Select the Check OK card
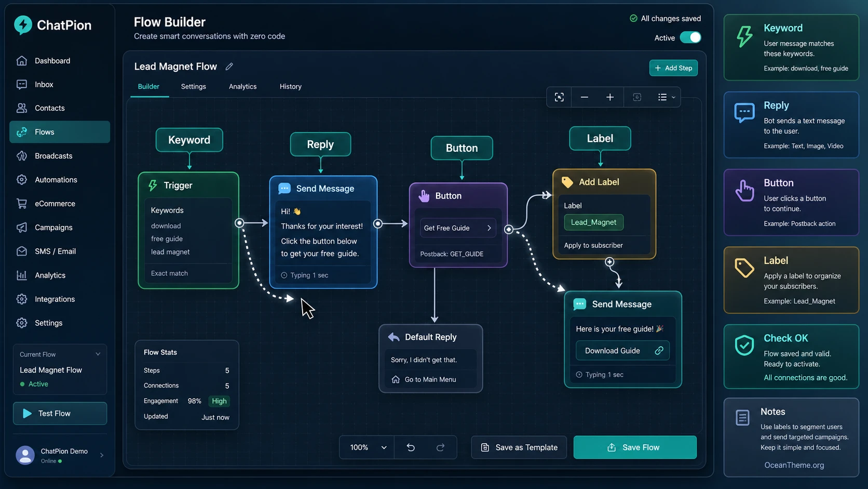This screenshot has height=489, width=868. coord(791,356)
